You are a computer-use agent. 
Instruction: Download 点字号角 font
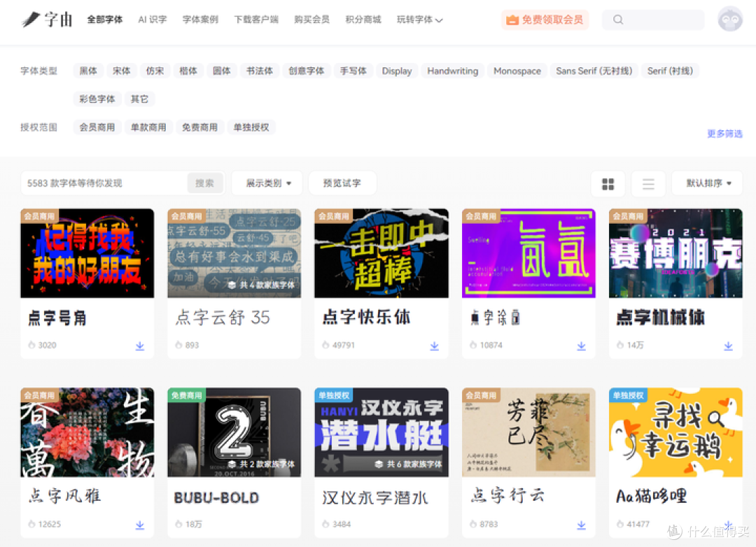pos(140,346)
